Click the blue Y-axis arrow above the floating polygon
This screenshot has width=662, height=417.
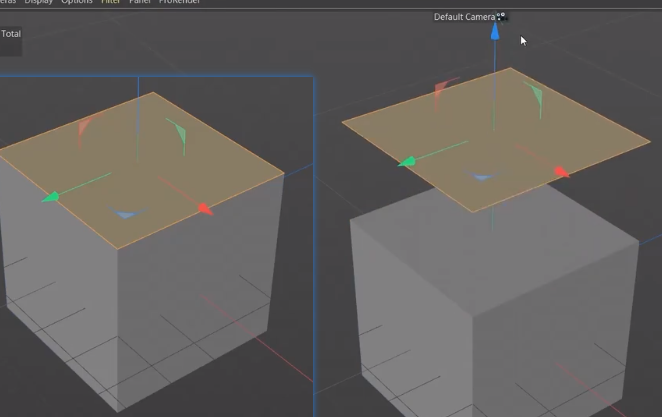[x=495, y=32]
